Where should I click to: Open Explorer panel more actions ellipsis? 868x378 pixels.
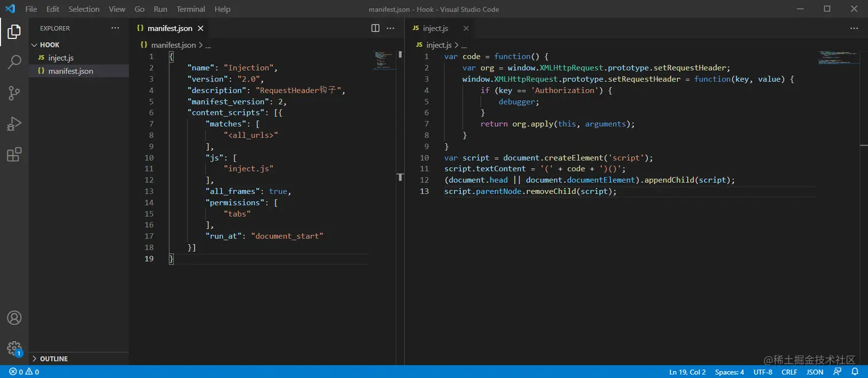pos(115,28)
